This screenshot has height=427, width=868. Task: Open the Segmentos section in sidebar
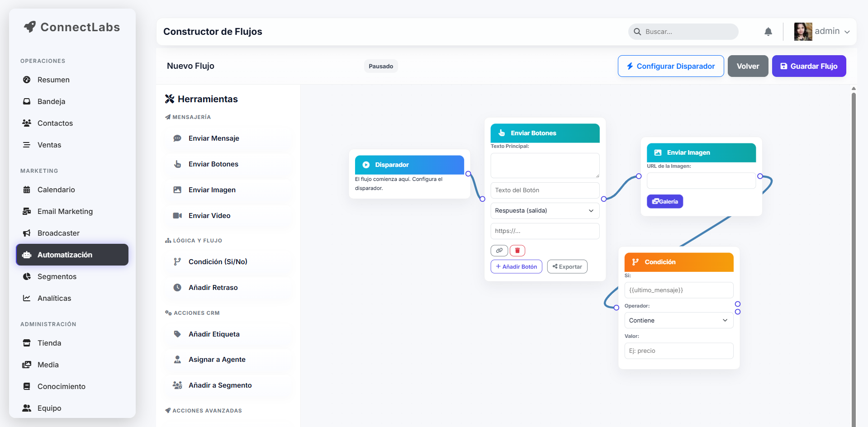click(56, 276)
